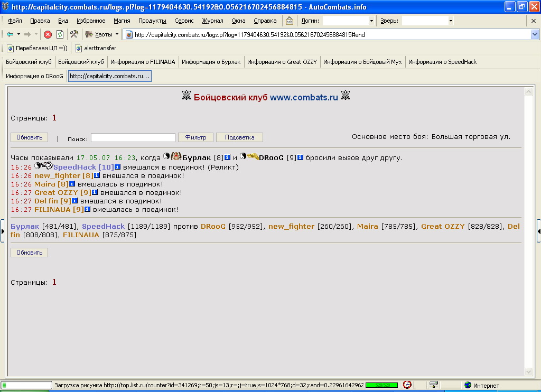Open settings via crossed hammers icon

74,34
